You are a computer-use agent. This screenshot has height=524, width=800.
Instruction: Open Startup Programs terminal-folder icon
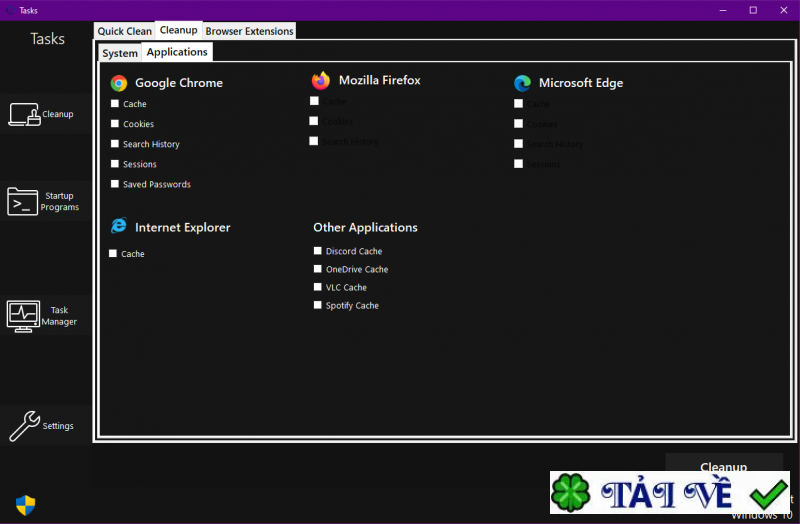[22, 202]
